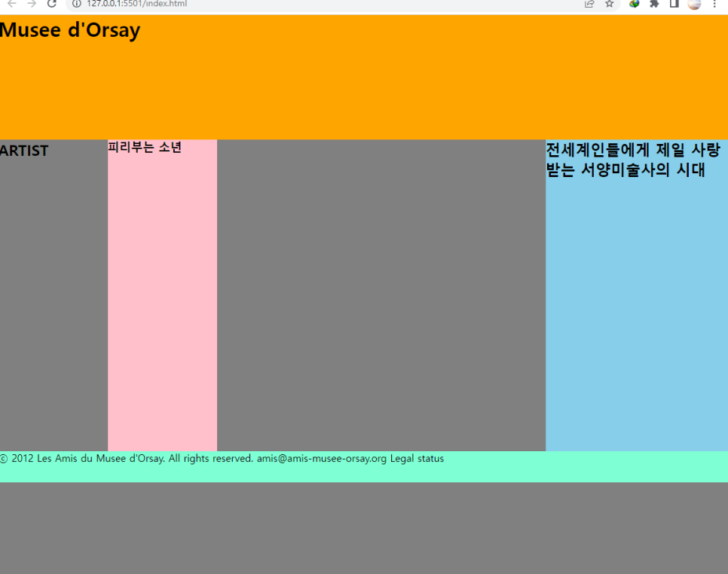This screenshot has height=574, width=728.
Task: Reload the page with the refresh icon
Action: click(x=51, y=4)
